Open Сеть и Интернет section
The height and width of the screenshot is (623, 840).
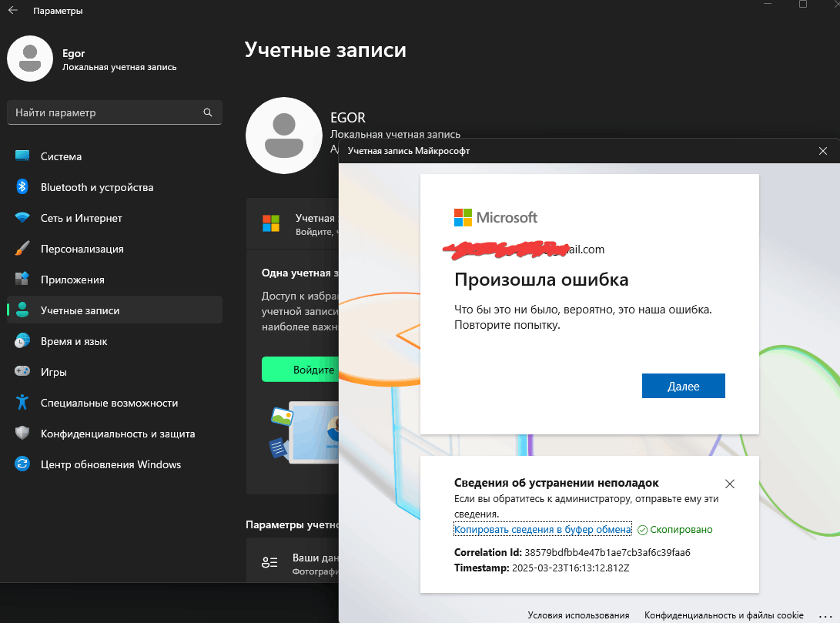[115, 218]
